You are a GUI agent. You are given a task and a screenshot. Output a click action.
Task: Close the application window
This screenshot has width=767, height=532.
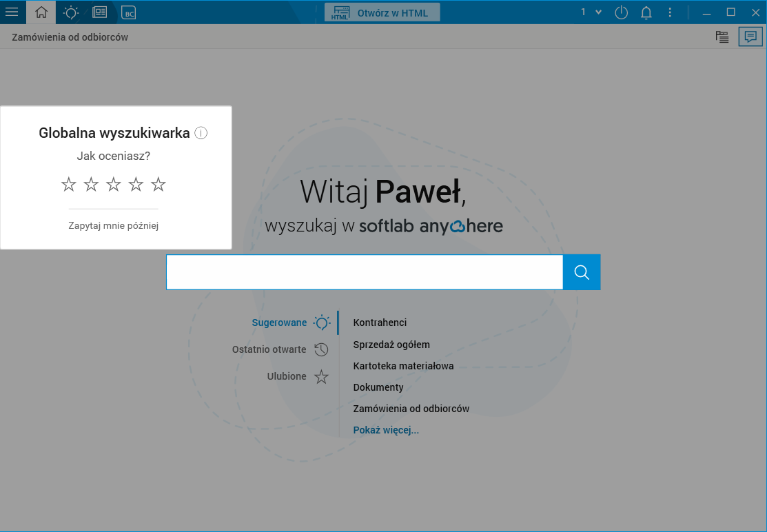coord(755,12)
